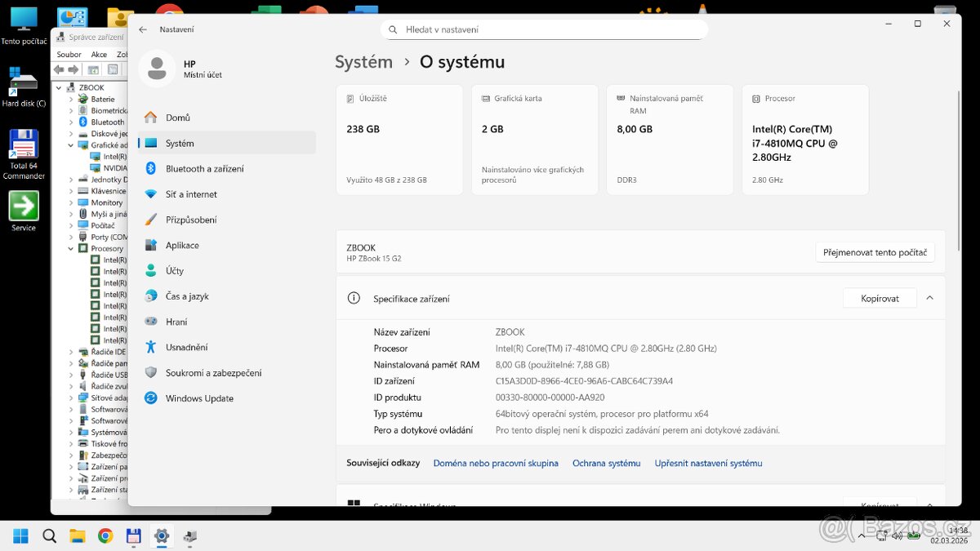Open Doména nebo pracovní skupina link

point(496,463)
